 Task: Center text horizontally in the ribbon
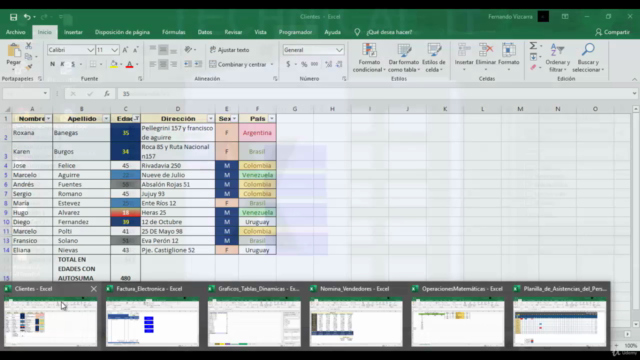[163, 64]
